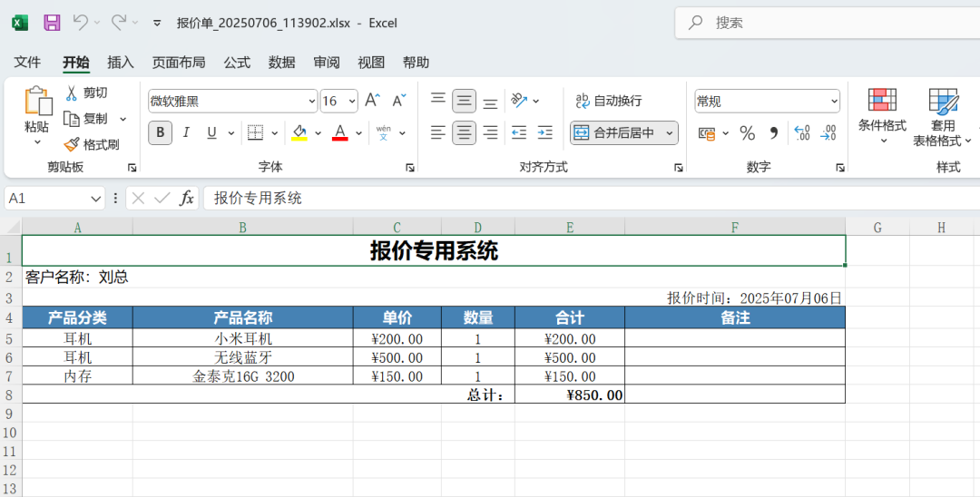Viewport: 980px width, 497px height.
Task: Switch to the Insert (插入) tab
Action: click(x=121, y=63)
